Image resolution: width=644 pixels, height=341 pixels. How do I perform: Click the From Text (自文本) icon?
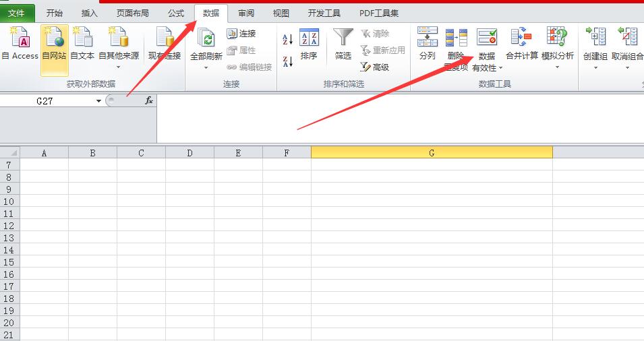[82, 37]
